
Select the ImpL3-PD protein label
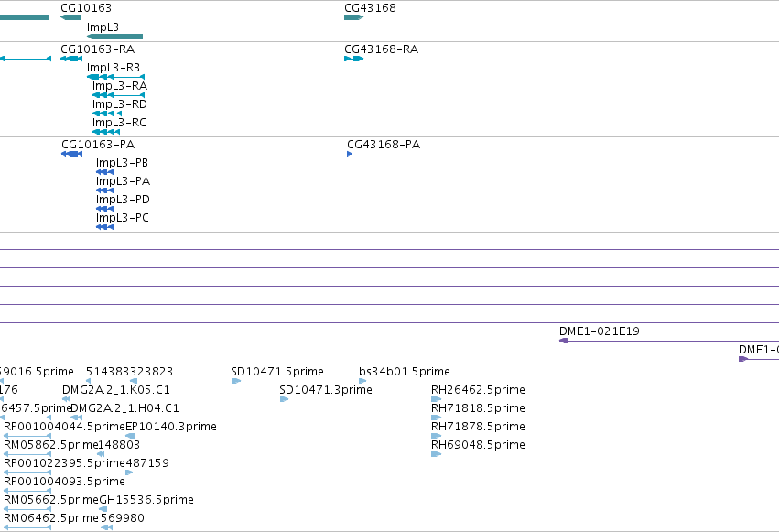pos(123,200)
